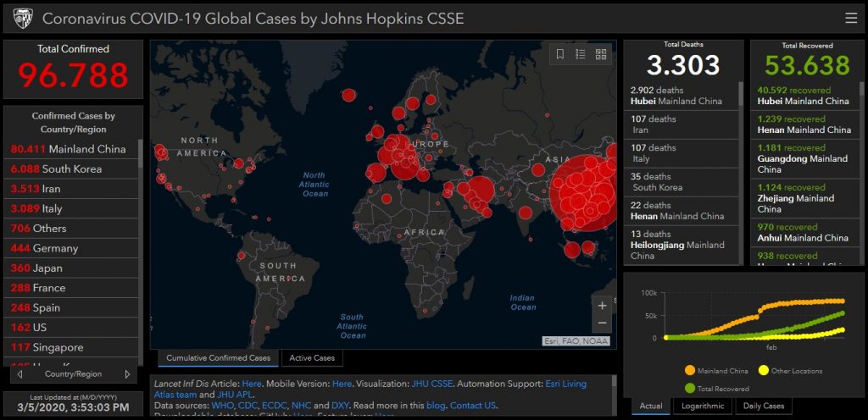Screen dimensions: 868x420
Task: Select the Logarithmic chart tab
Action: click(x=702, y=406)
